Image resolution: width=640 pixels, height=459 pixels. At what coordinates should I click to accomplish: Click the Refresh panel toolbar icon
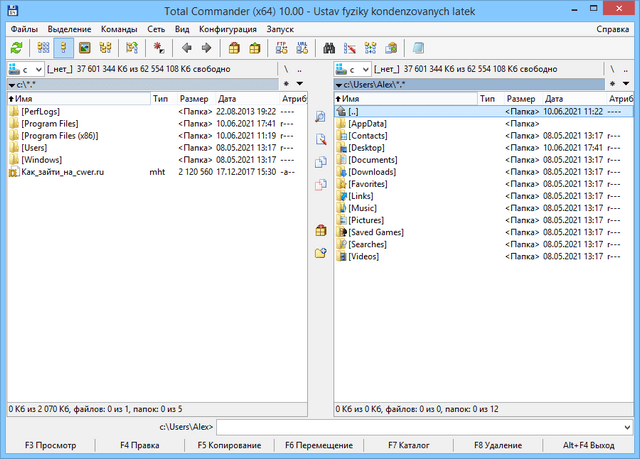click(16, 47)
